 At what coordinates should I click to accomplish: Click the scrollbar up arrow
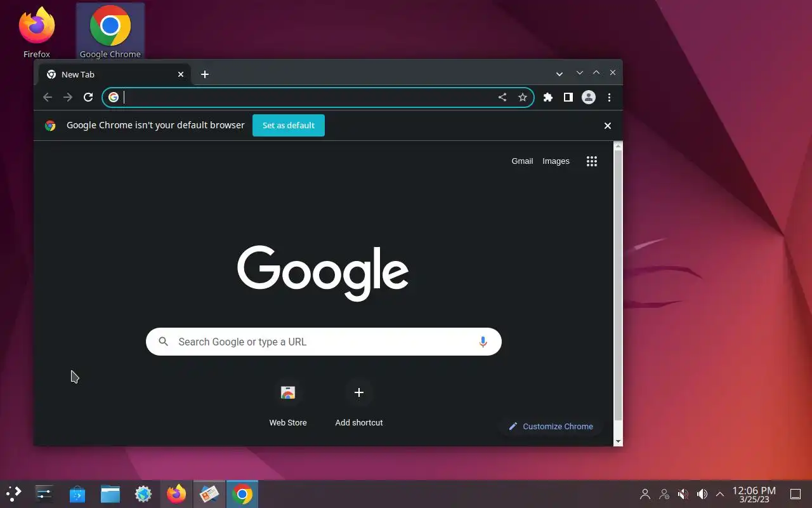coord(619,146)
